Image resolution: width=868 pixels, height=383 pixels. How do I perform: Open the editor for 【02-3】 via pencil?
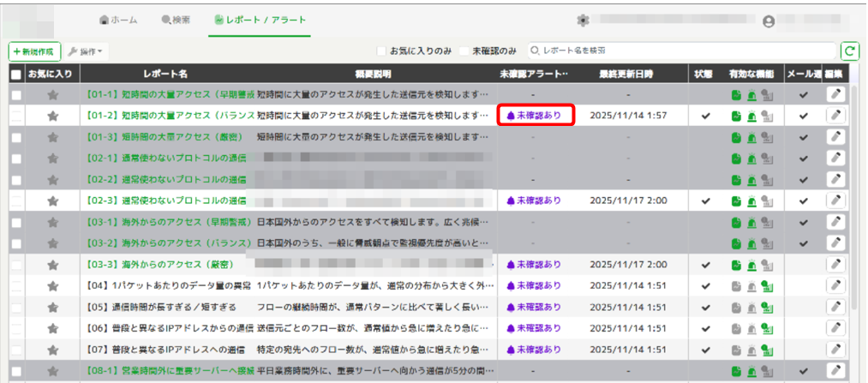[835, 200]
